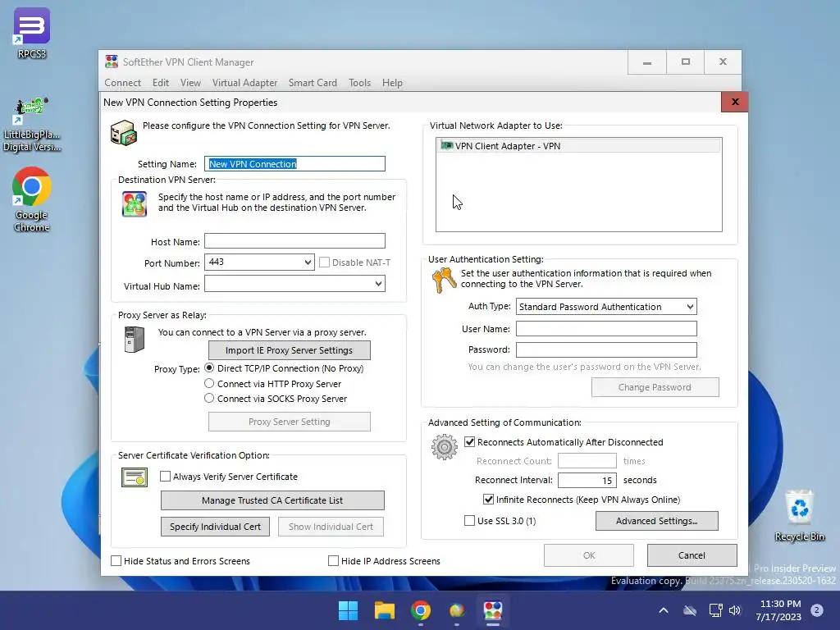Expand the Virtual Hub Name dropdown
Viewport: 840px width, 630px height.
378,283
